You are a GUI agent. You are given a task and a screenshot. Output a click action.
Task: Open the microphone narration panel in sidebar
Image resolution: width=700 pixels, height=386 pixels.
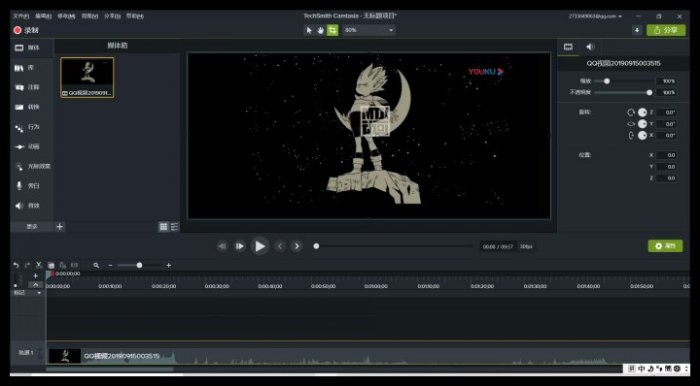[27, 186]
